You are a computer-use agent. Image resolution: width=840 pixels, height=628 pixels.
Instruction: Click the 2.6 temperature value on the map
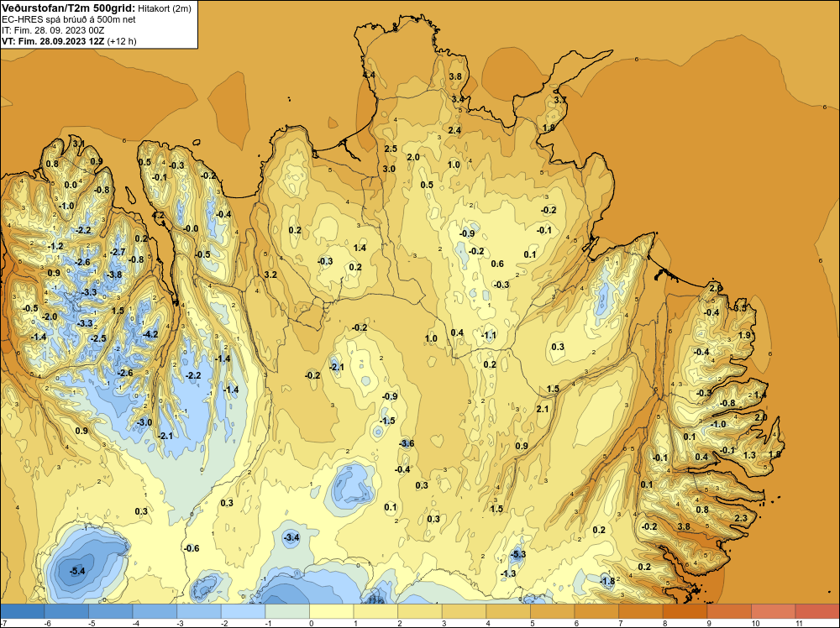[x=716, y=289]
